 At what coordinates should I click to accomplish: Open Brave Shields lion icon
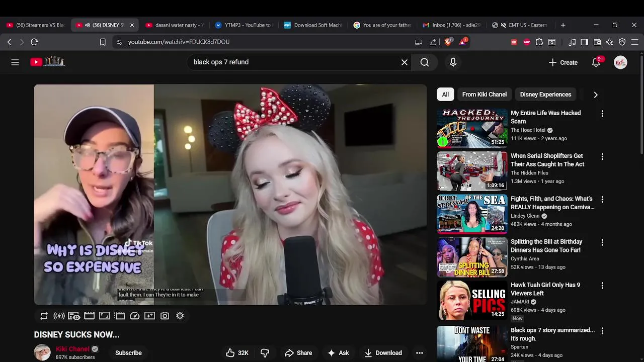[448, 42]
